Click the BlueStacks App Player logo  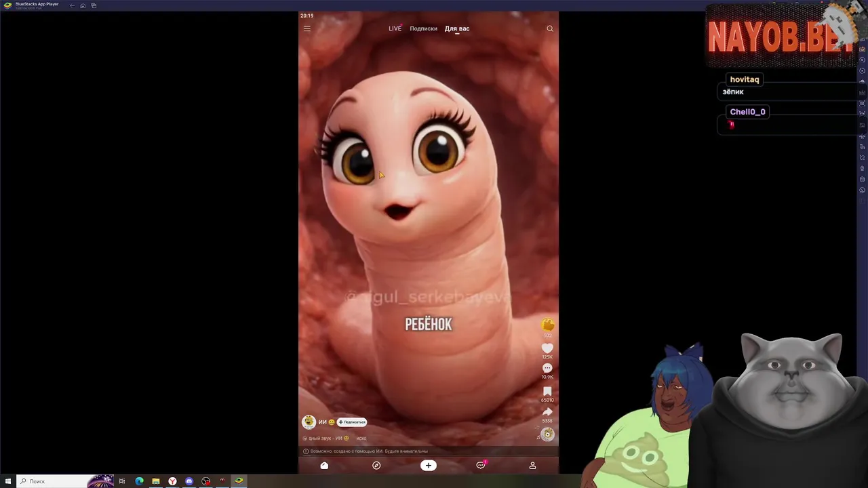click(7, 5)
